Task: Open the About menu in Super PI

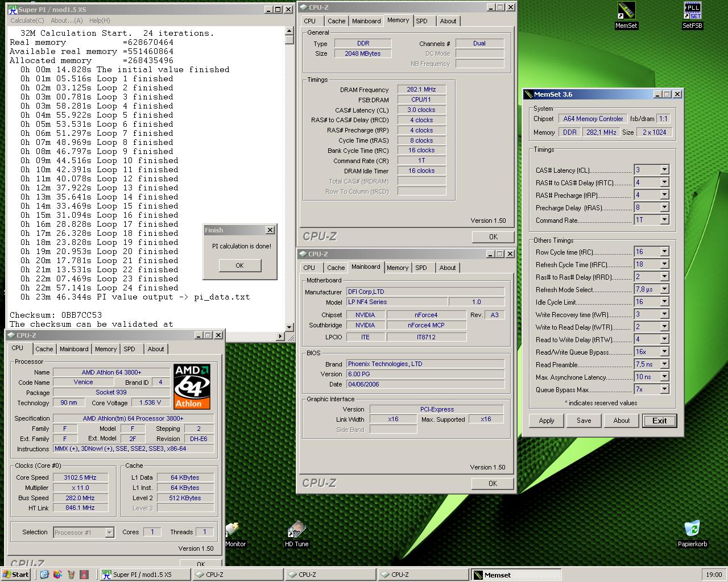Action: click(67, 20)
